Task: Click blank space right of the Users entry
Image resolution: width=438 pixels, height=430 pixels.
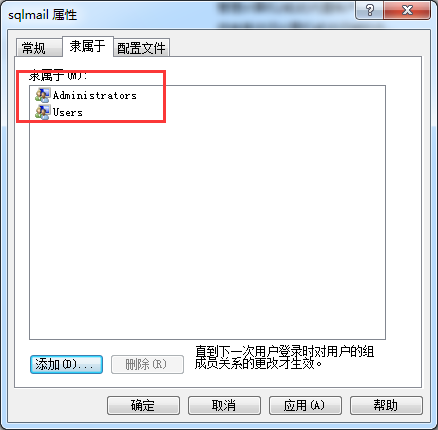Action: (x=233, y=112)
